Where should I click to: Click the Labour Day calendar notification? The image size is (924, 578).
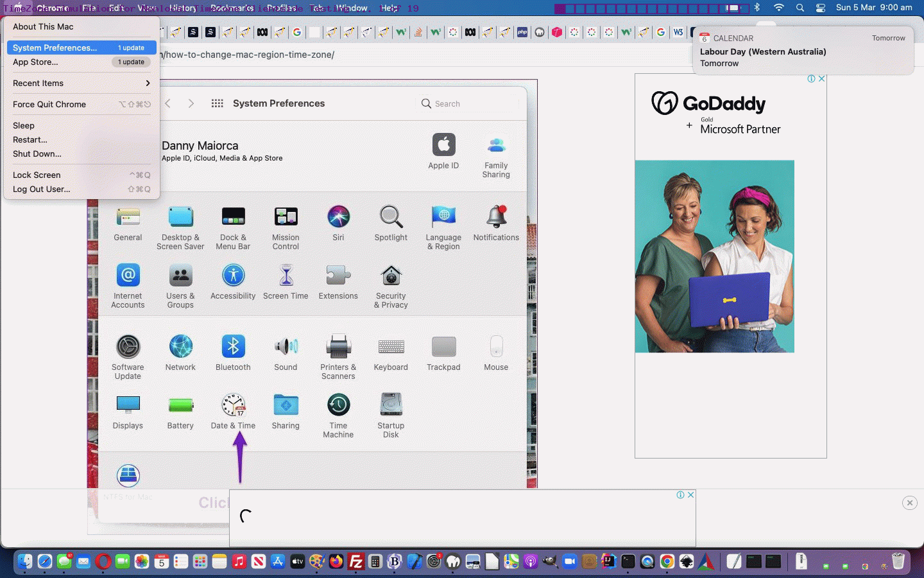tap(803, 51)
